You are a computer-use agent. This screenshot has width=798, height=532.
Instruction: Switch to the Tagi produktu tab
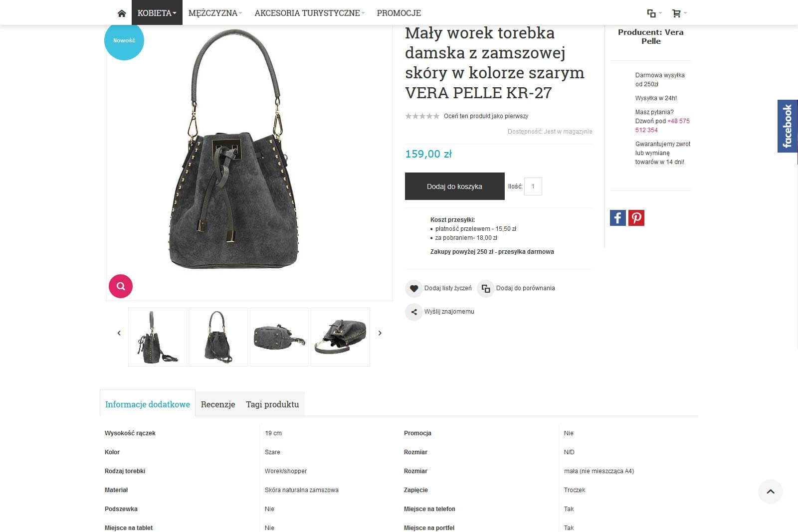tap(272, 404)
